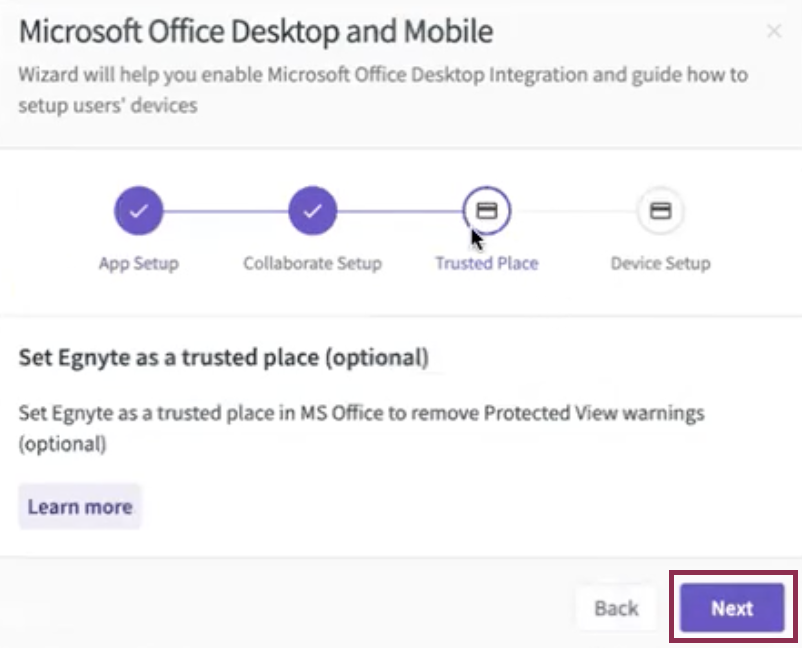Click the Trusted Place step label
Image resolution: width=802 pixels, height=648 pixels.
point(486,264)
